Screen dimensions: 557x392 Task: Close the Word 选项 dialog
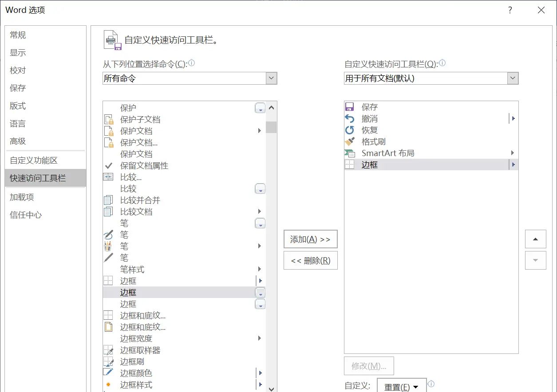click(541, 10)
